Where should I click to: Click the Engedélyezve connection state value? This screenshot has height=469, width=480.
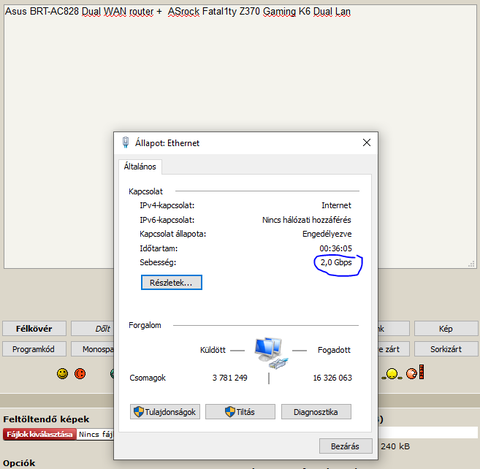click(327, 234)
